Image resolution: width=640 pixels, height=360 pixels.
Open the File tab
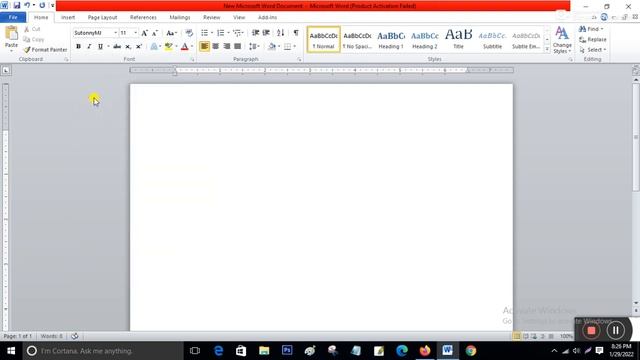[x=13, y=17]
